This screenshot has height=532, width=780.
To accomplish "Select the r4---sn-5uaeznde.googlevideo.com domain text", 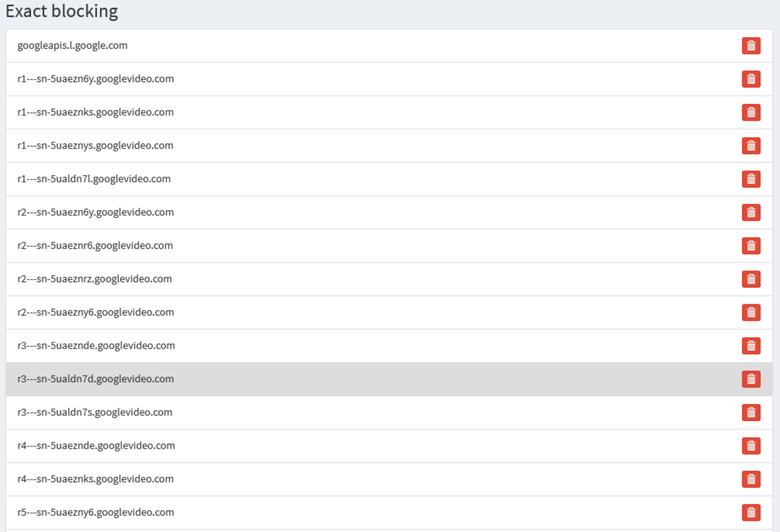I will click(96, 446).
